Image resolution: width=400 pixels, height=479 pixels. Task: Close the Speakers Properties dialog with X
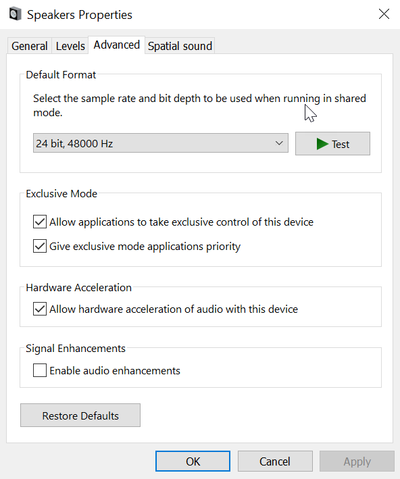[384, 14]
